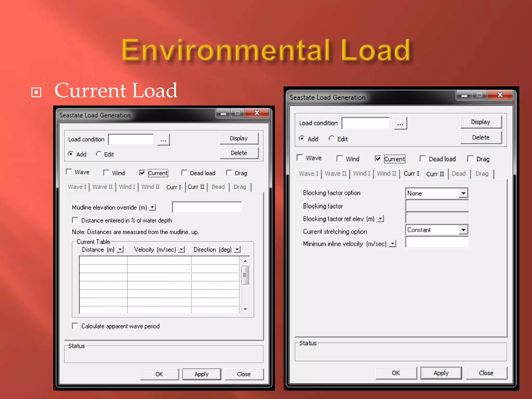Click Apply button in right window

[x=441, y=373]
